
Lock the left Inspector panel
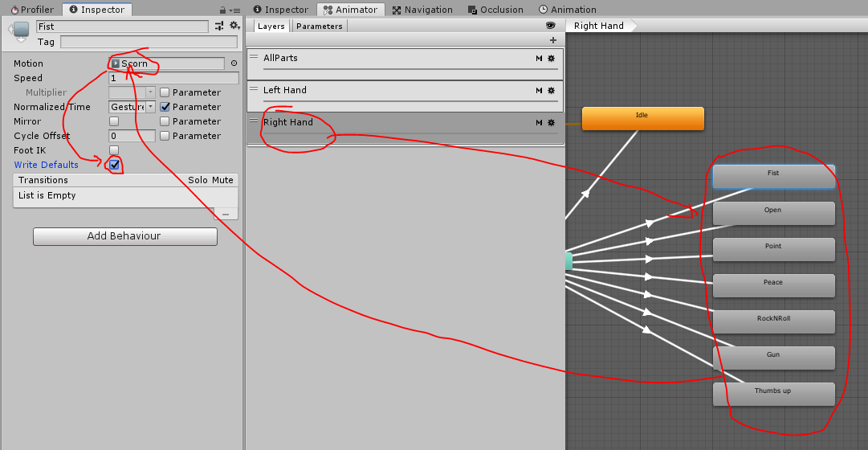coord(222,10)
